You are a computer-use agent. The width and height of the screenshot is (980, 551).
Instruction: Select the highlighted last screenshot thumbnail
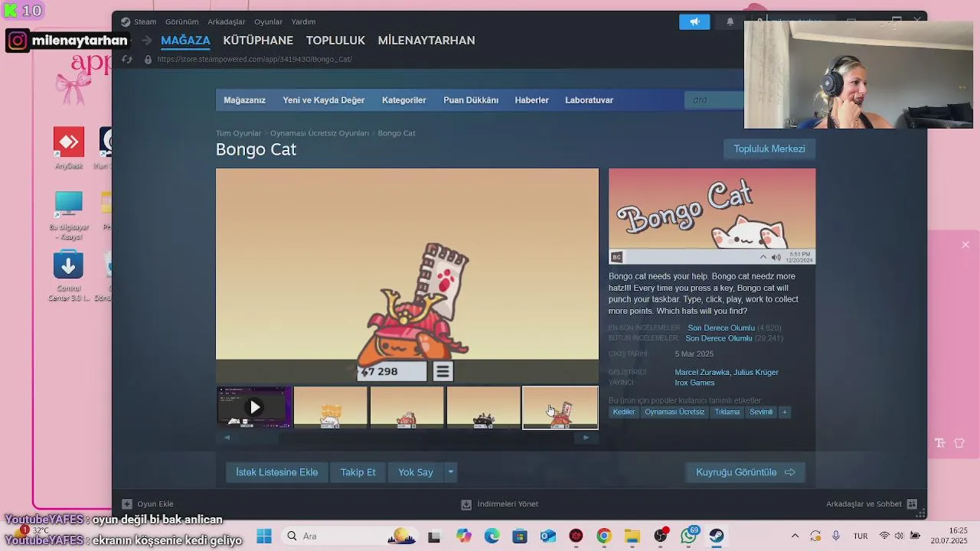click(560, 407)
